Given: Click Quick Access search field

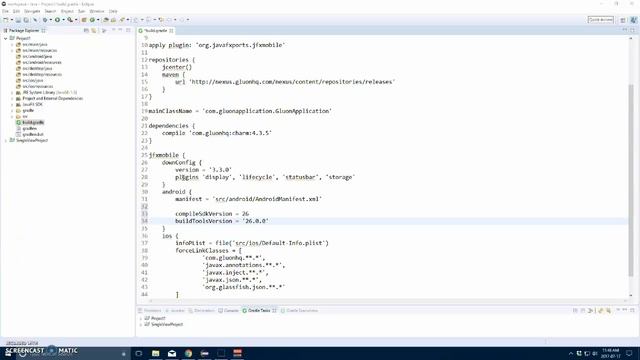Looking at the screenshot, I should (600, 20).
